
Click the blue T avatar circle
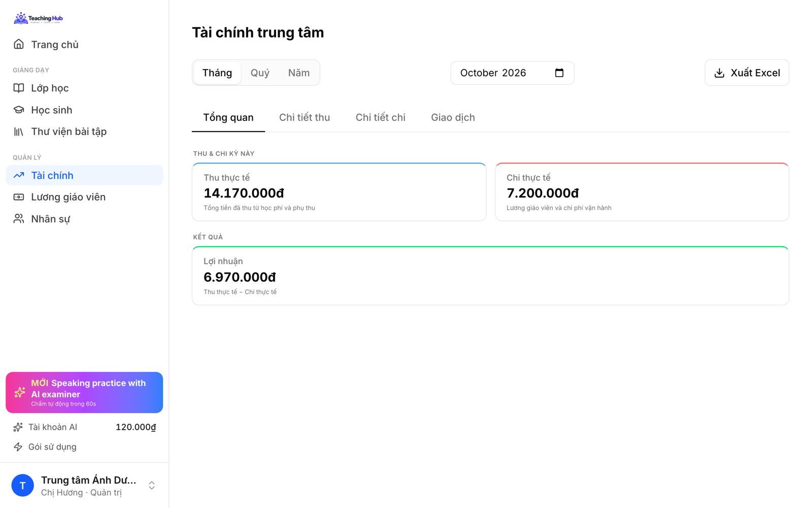click(x=23, y=486)
